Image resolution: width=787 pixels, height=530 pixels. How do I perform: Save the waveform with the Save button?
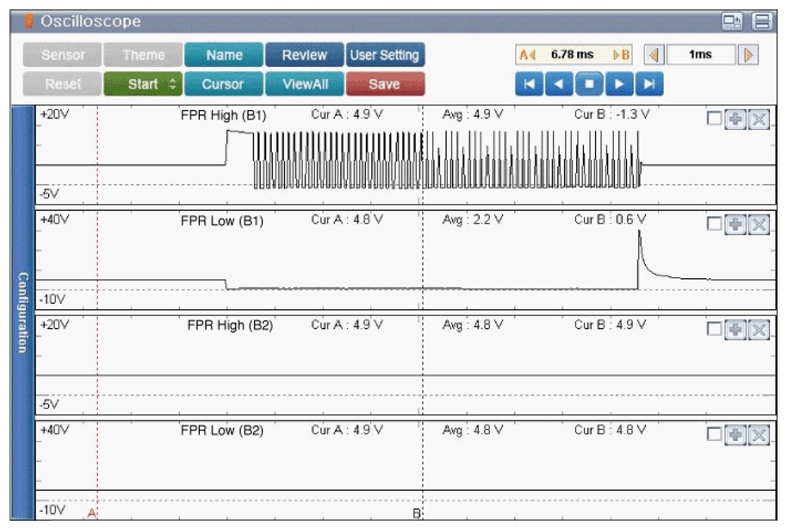click(x=385, y=84)
